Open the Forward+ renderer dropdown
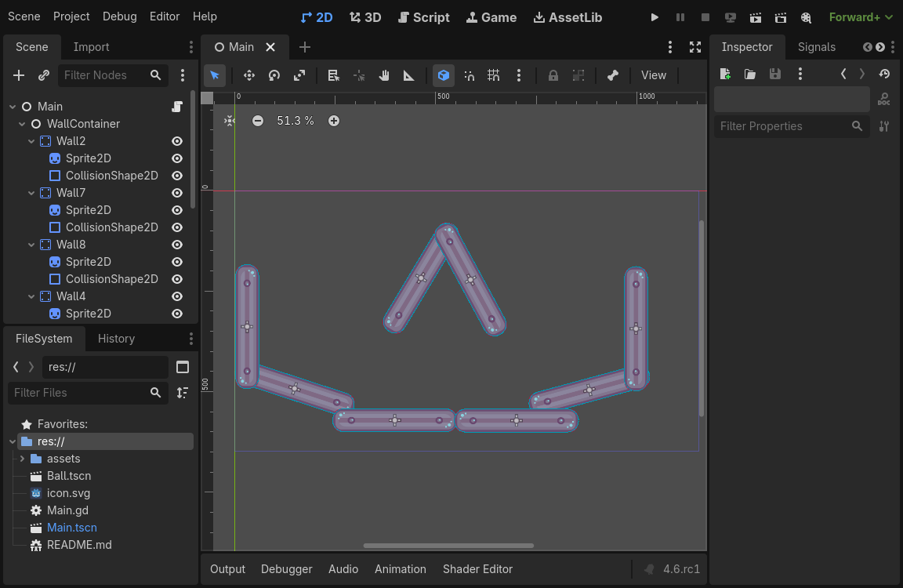This screenshot has height=588, width=903. (x=861, y=17)
